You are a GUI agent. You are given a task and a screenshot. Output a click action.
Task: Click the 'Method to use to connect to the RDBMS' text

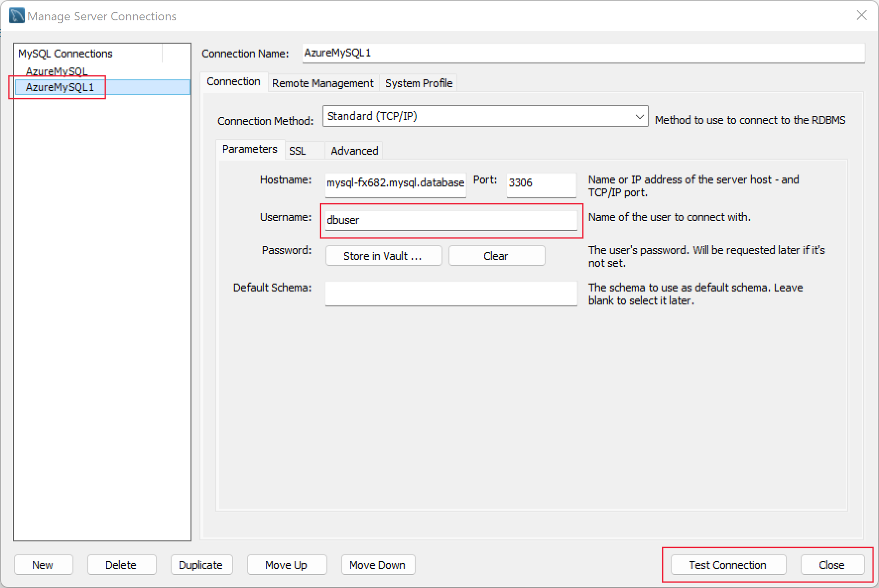click(x=750, y=120)
